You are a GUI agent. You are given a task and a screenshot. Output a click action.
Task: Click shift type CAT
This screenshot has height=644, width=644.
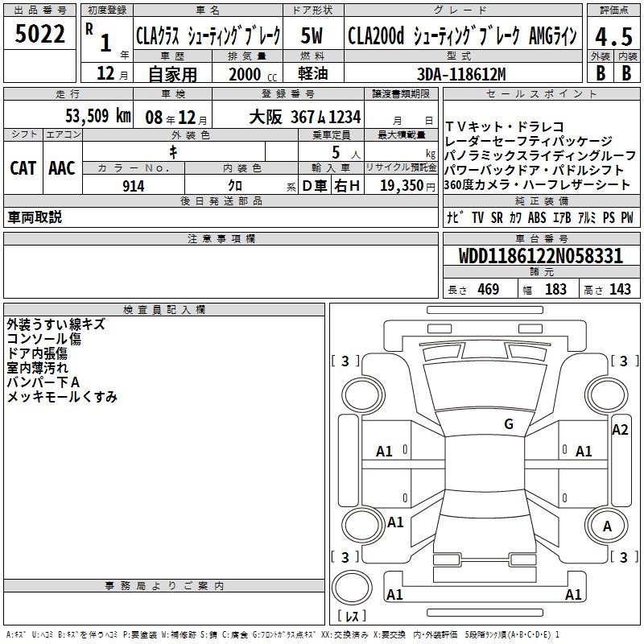[x=23, y=168]
